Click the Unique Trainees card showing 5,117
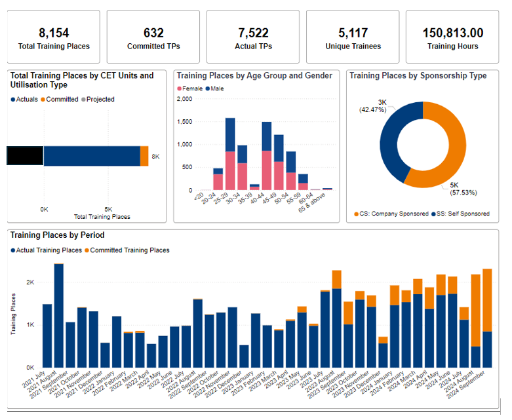 (353, 37)
